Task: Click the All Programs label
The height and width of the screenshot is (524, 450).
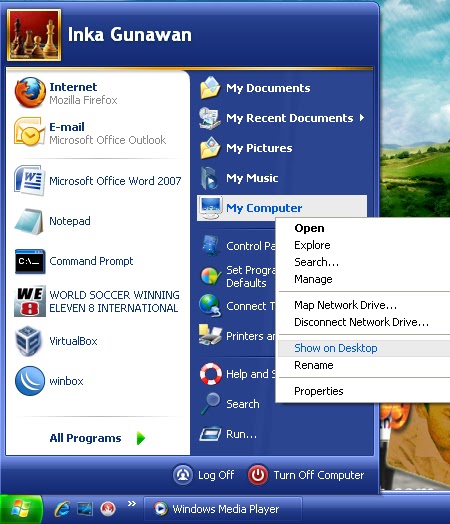Action: pyautogui.click(x=85, y=438)
